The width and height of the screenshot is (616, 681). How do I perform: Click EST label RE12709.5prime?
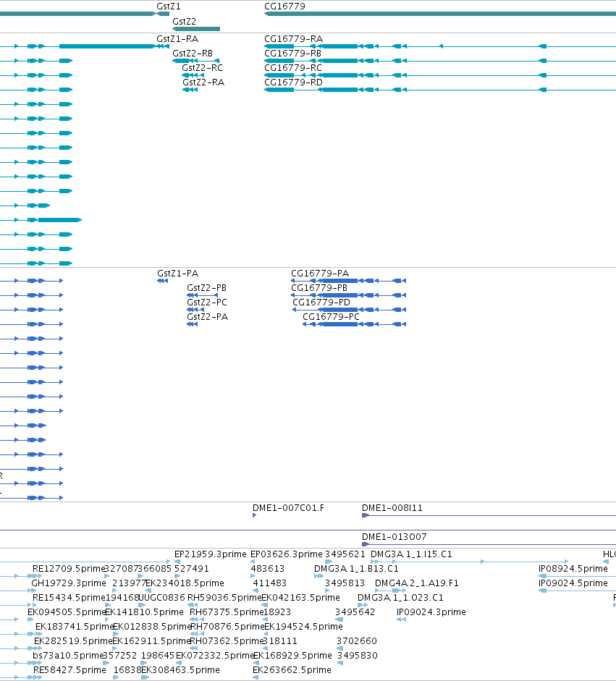(69, 569)
